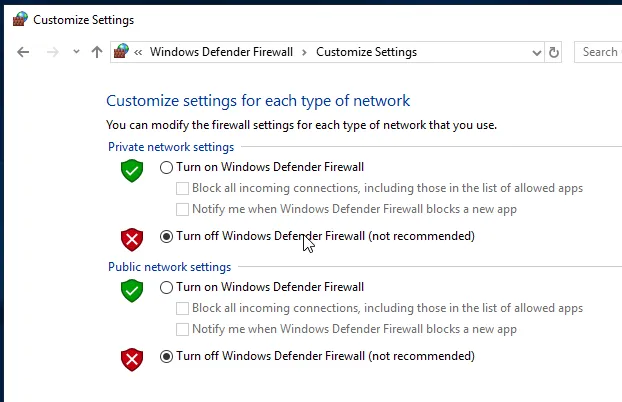
Task: Click the Public network settings heading
Action: [169, 267]
